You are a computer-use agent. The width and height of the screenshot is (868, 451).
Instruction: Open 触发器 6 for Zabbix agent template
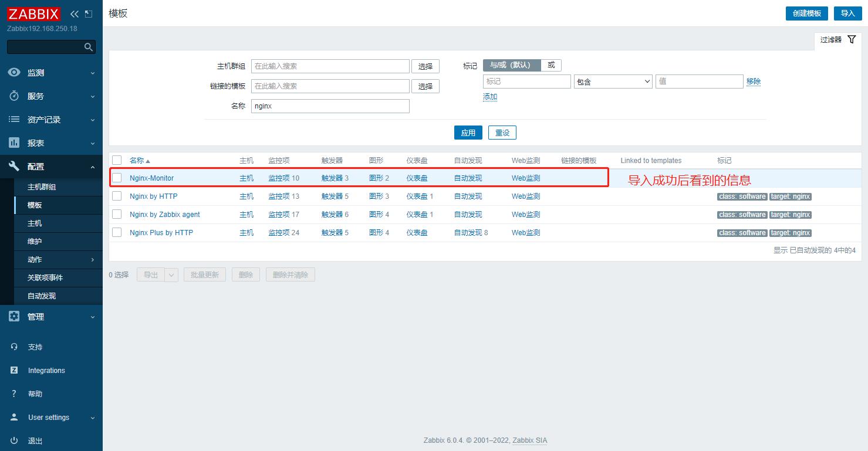332,215
